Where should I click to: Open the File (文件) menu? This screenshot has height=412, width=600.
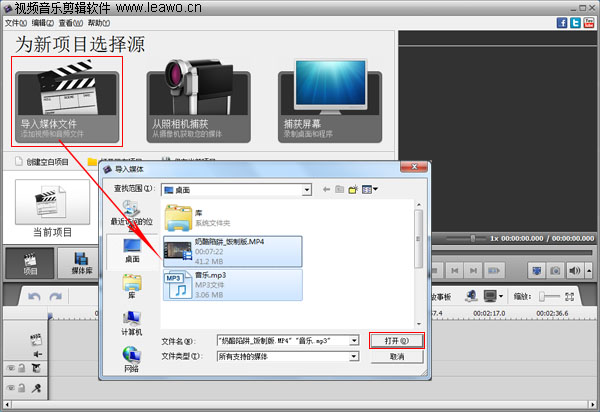pyautogui.click(x=16, y=23)
